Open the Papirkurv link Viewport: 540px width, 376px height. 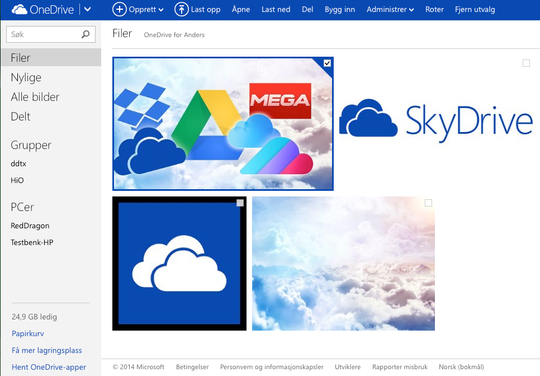pyautogui.click(x=28, y=333)
